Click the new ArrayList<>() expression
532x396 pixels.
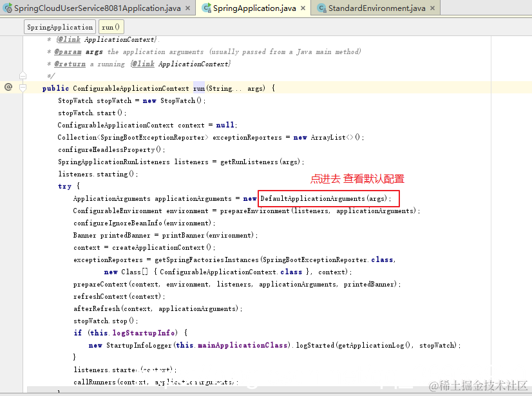pos(327,137)
